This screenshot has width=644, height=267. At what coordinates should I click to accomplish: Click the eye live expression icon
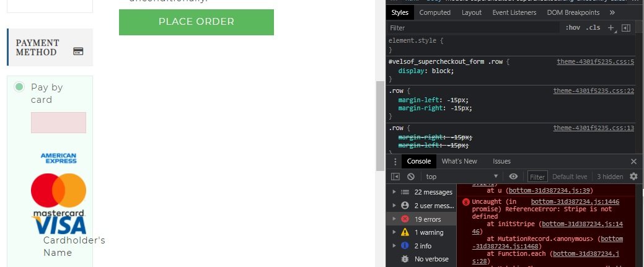pos(513,177)
